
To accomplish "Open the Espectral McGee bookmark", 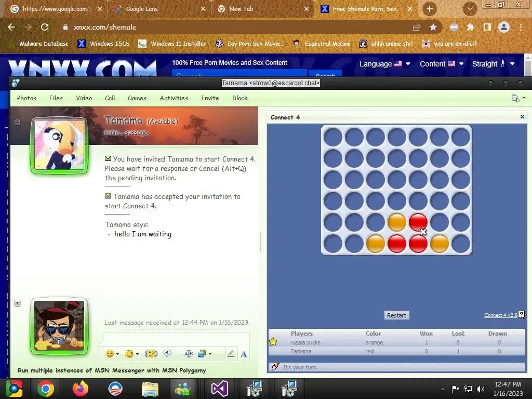I will click(x=321, y=44).
